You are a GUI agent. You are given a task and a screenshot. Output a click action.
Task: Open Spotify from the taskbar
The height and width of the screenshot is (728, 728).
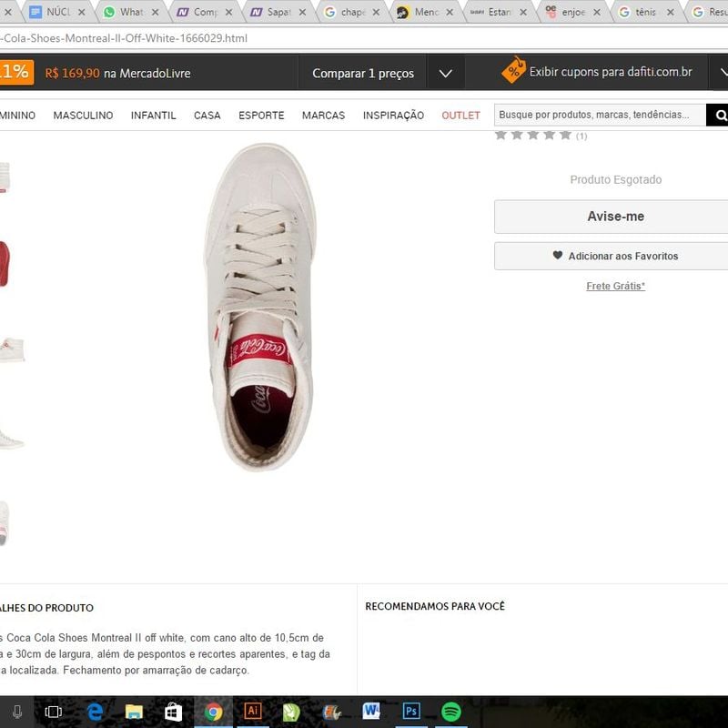click(x=450, y=711)
